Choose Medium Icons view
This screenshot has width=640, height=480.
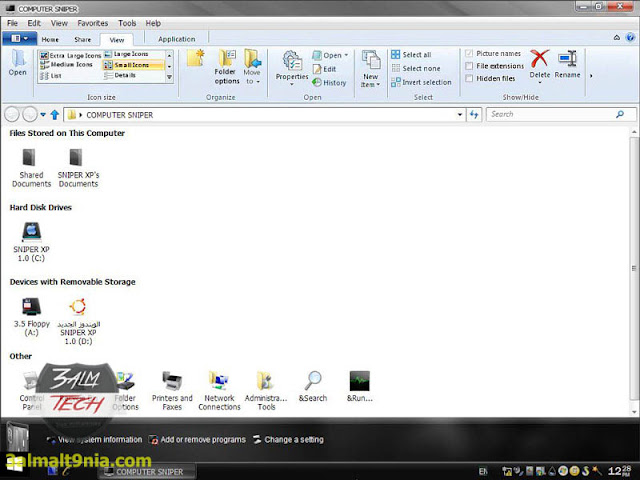tap(66, 64)
